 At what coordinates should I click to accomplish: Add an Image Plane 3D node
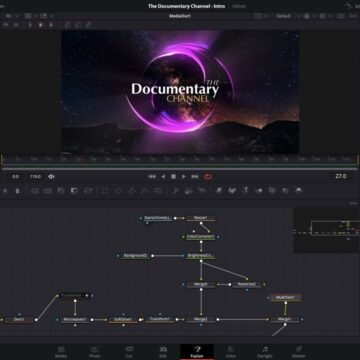click(x=219, y=190)
